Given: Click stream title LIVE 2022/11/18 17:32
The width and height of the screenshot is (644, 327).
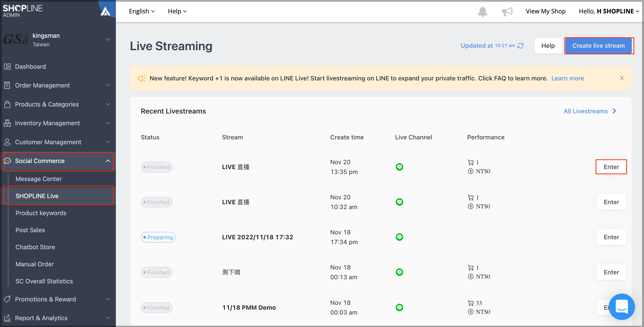Looking at the screenshot, I should [258, 237].
